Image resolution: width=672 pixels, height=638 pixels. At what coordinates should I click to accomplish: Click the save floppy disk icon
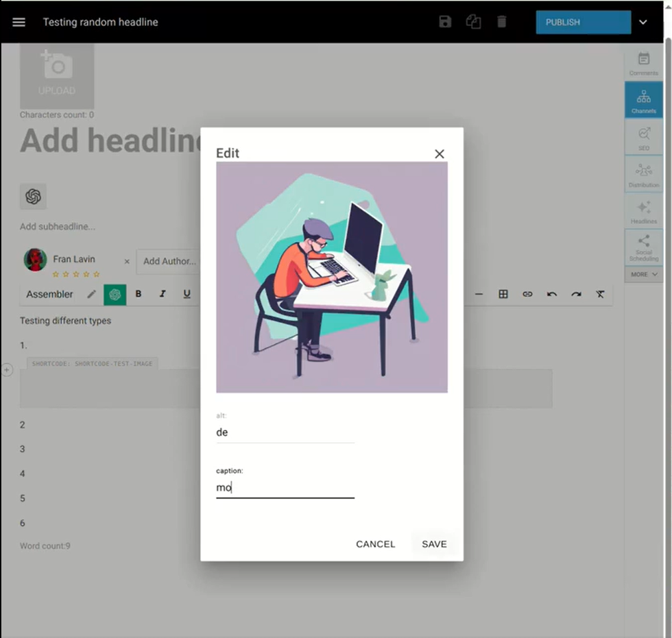click(x=445, y=22)
